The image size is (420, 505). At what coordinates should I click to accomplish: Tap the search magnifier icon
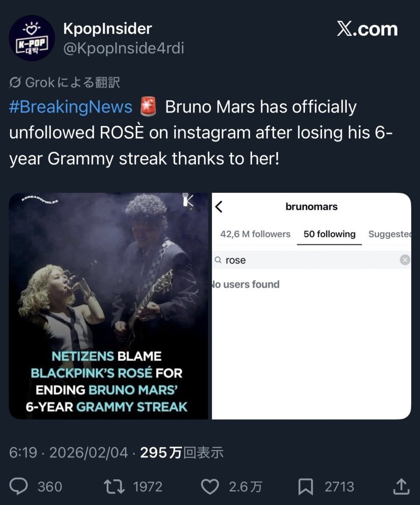(218, 260)
